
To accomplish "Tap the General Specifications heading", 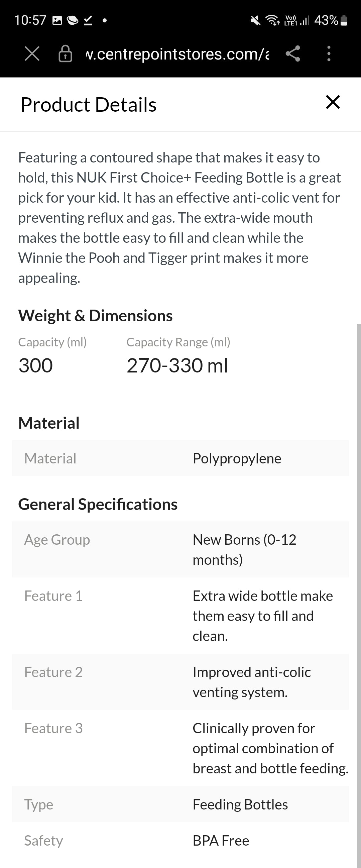I will point(98,505).
